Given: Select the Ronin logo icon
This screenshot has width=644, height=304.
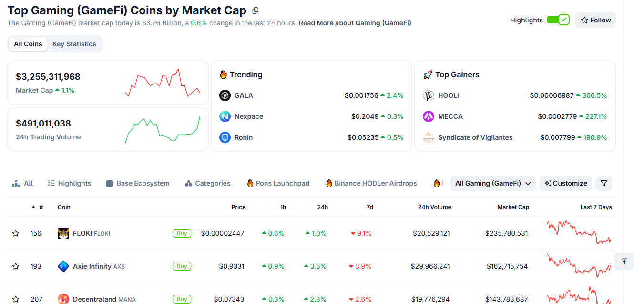Looking at the screenshot, I should coord(225,137).
